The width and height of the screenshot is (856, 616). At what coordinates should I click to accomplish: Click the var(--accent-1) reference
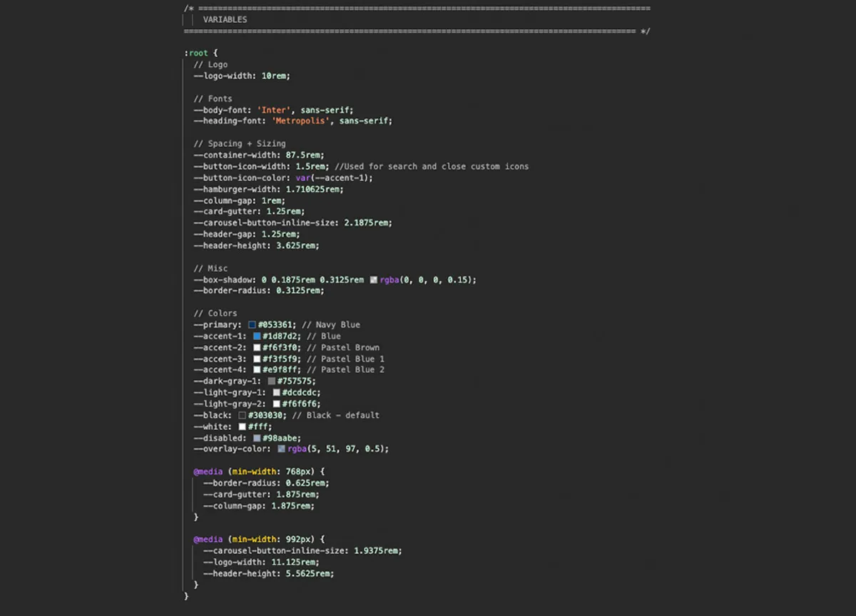(x=332, y=178)
